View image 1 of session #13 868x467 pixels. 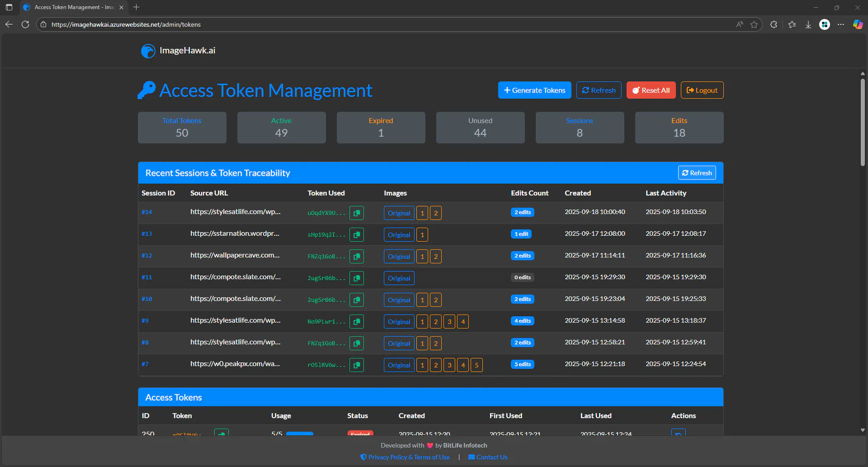click(x=422, y=234)
